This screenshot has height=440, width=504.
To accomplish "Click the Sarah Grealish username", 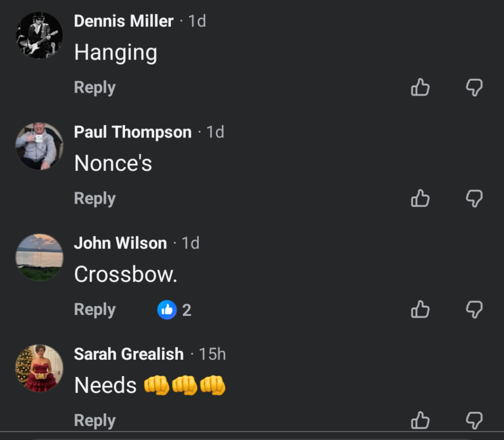I will click(x=128, y=354).
